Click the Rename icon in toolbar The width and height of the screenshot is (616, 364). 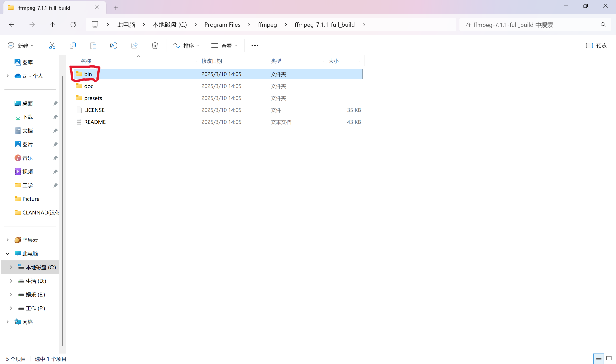(x=114, y=46)
